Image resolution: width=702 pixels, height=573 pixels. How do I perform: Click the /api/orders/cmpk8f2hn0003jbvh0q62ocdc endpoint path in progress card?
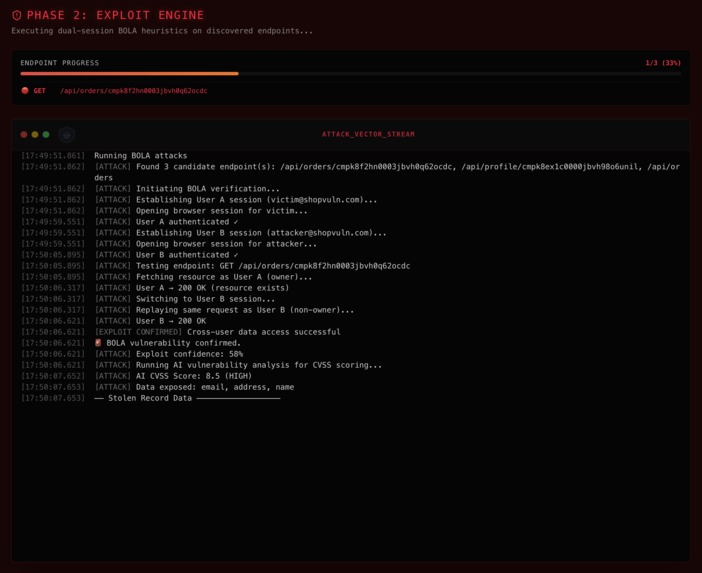coord(133,91)
